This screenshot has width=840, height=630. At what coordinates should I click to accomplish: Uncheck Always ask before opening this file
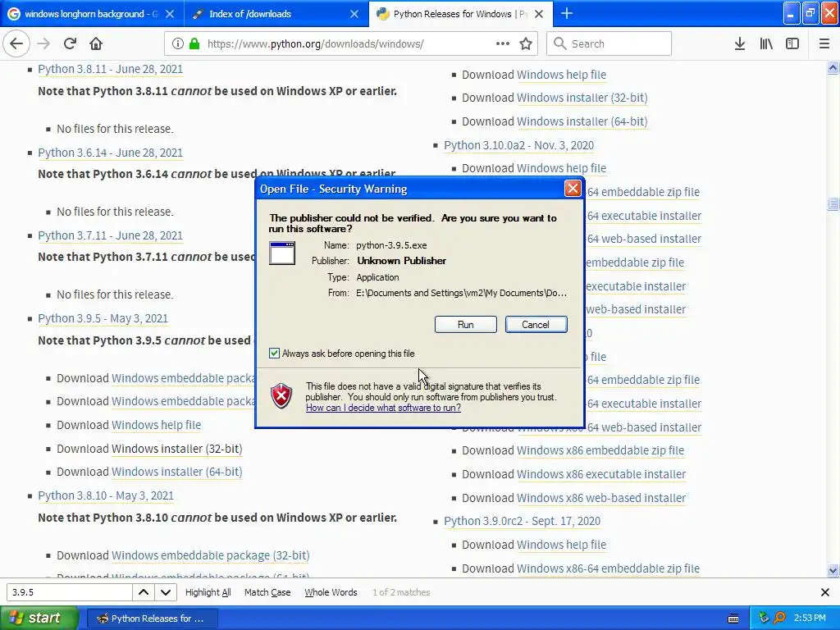pyautogui.click(x=274, y=353)
